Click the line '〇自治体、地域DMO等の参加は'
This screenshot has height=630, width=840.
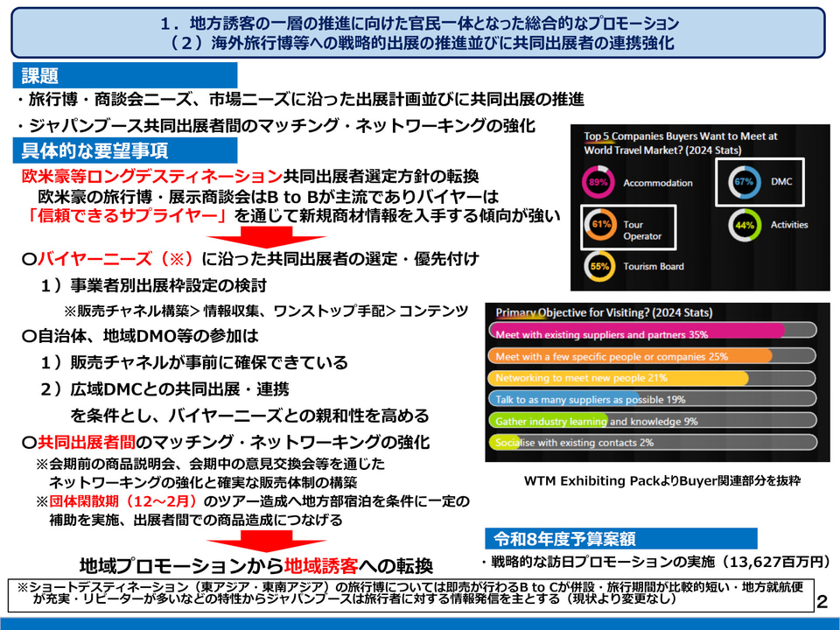pos(140,336)
